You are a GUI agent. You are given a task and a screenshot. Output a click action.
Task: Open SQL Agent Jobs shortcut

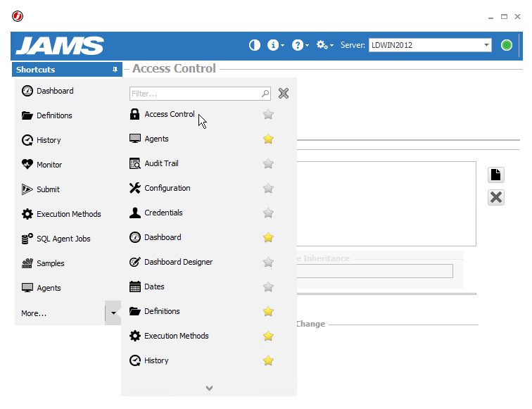(x=63, y=239)
